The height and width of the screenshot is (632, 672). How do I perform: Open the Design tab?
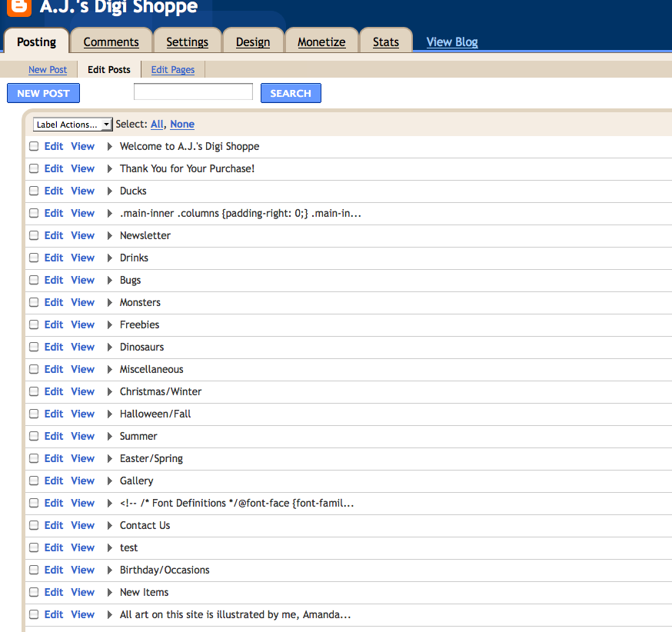[253, 42]
